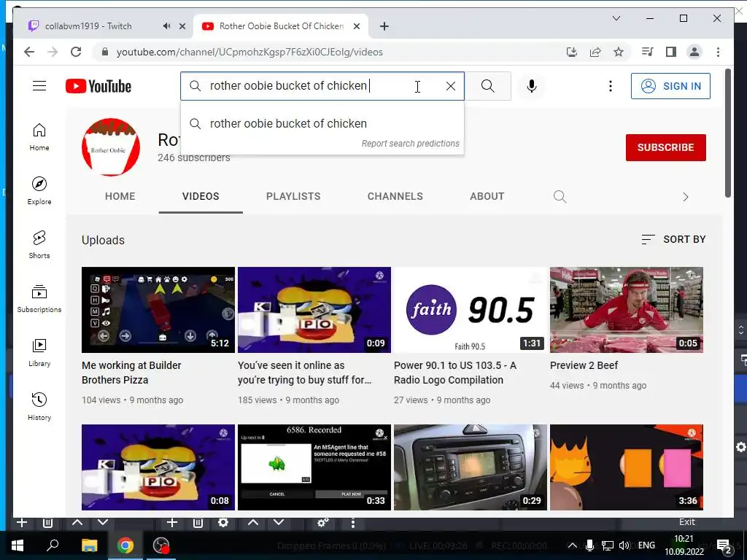Open the faith 90.5 video thumbnail

pyautogui.click(x=471, y=309)
